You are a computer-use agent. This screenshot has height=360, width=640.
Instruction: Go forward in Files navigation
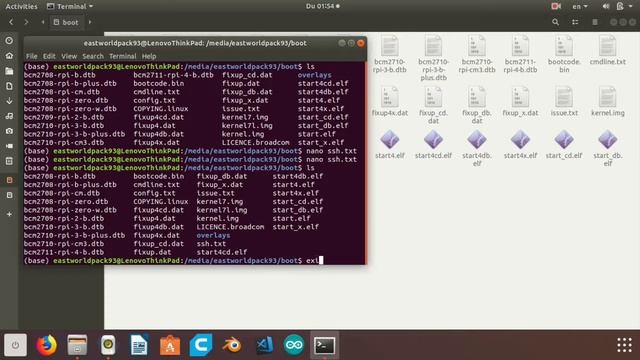pyautogui.click(x=26, y=22)
